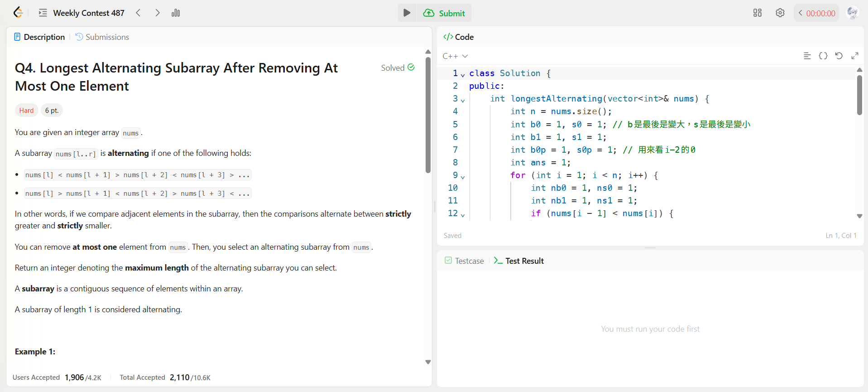This screenshot has height=392, width=868.
Task: Reset code to default with the undo icon
Action: 839,56
